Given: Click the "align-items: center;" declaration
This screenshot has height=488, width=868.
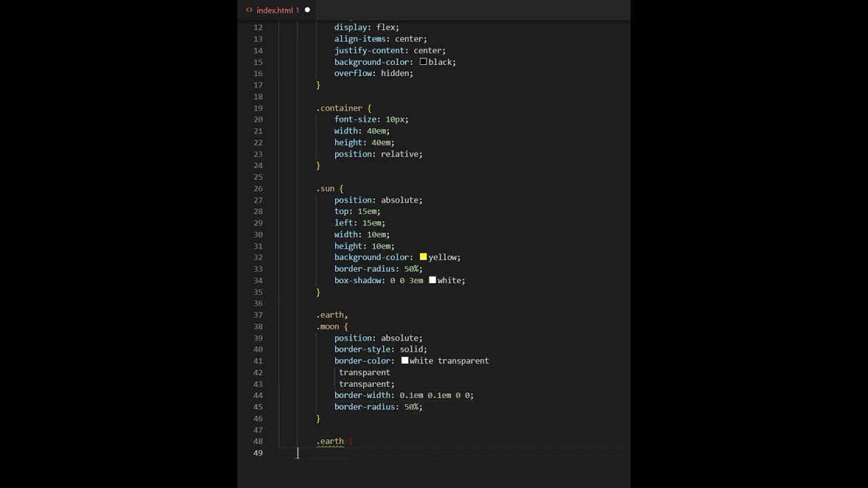Looking at the screenshot, I should point(380,39).
